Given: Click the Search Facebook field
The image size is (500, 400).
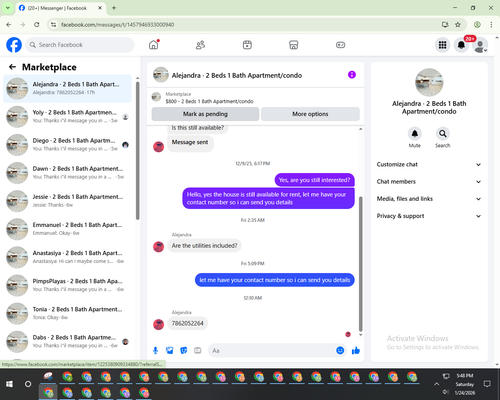Looking at the screenshot, I should (80, 45).
